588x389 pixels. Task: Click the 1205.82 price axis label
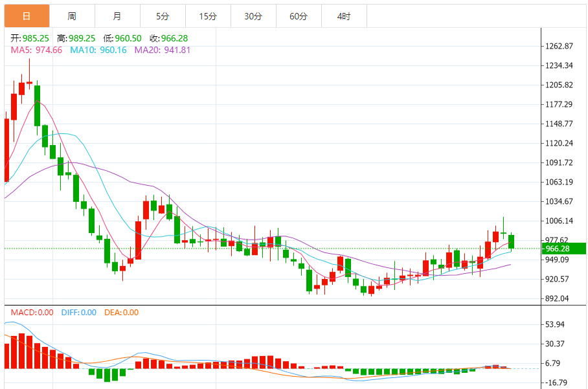tap(559, 85)
